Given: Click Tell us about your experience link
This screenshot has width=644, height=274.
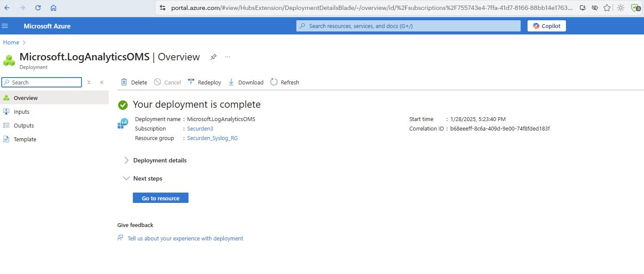Looking at the screenshot, I should click(x=185, y=238).
